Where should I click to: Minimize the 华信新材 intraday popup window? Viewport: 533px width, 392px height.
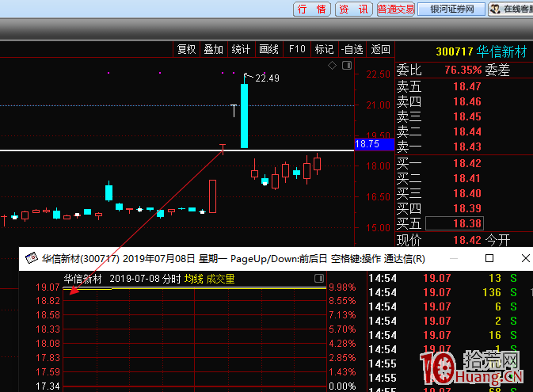(454, 258)
